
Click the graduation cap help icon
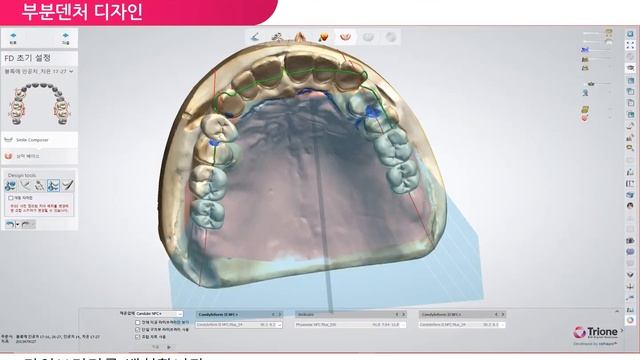630,68
